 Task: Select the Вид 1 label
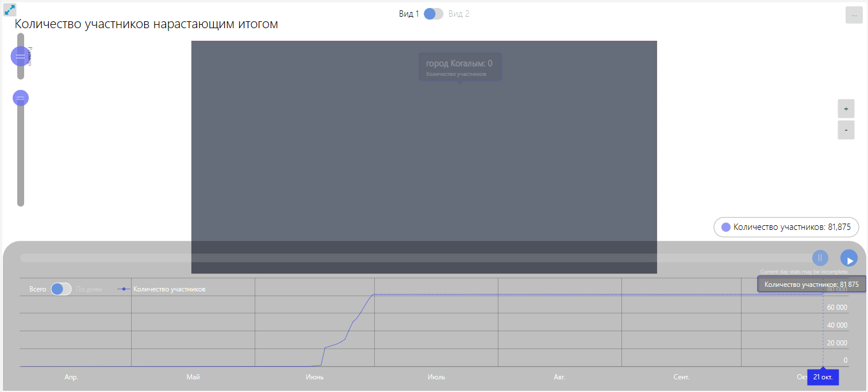(x=409, y=14)
